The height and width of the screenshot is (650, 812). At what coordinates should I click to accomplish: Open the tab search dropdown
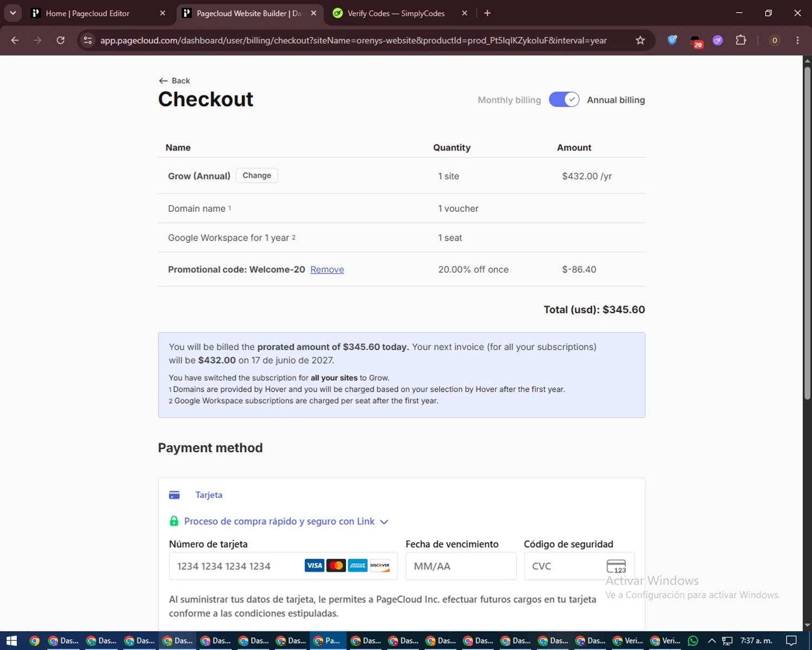tap(13, 13)
